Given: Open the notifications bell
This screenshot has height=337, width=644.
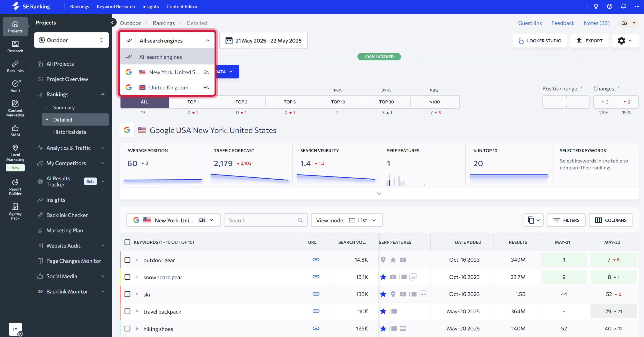Looking at the screenshot, I should click(624, 6).
